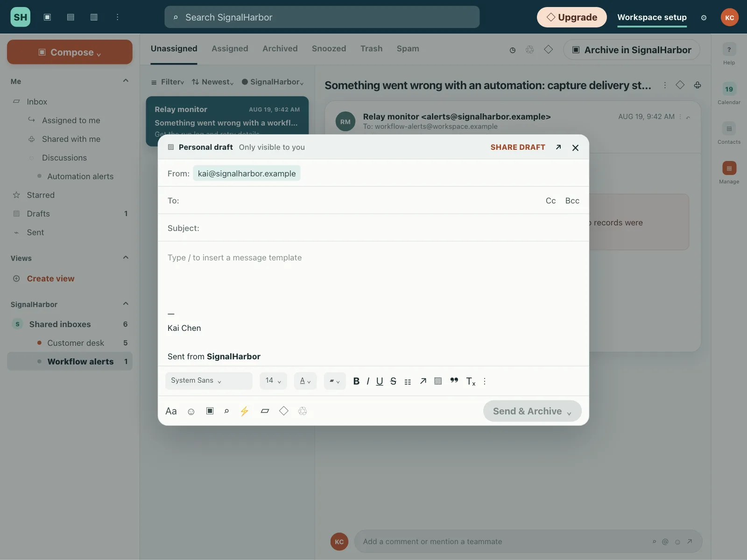The image size is (747, 560).
Task: Click the @ mention icon in comment box
Action: [x=665, y=542]
